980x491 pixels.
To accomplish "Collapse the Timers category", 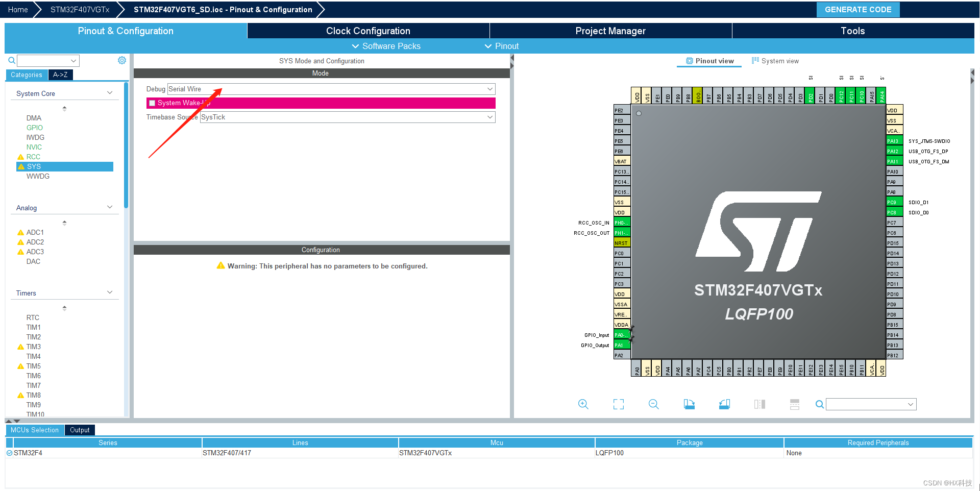I will (109, 292).
